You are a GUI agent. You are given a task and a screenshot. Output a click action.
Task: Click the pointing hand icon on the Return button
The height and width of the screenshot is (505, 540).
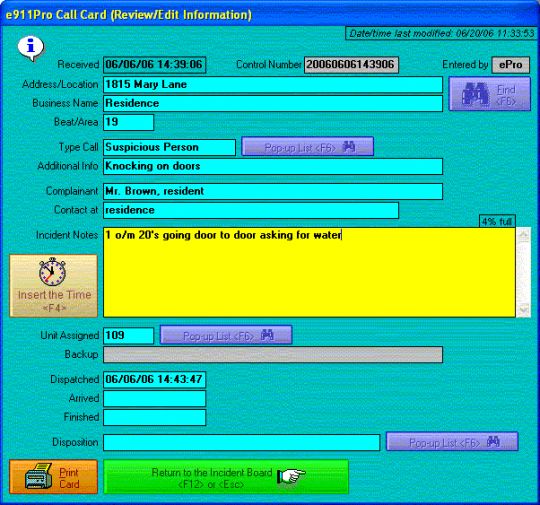coord(291,476)
